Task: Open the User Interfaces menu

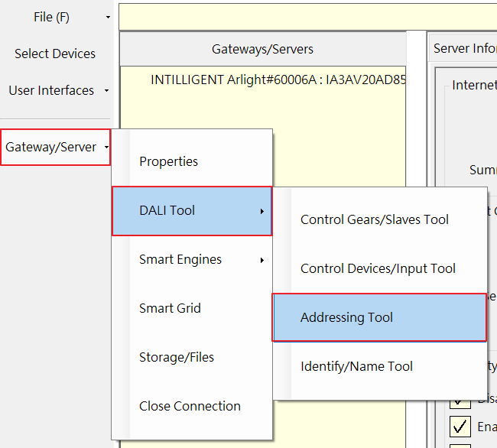Action: point(51,90)
